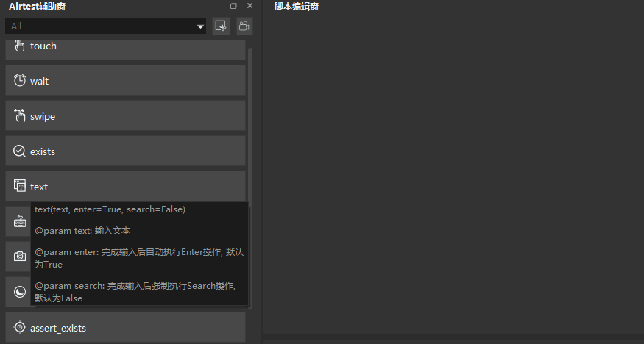Image resolution: width=644 pixels, height=344 pixels.
Task: Click the keyevent keyboard icon
Action: [x=20, y=221]
